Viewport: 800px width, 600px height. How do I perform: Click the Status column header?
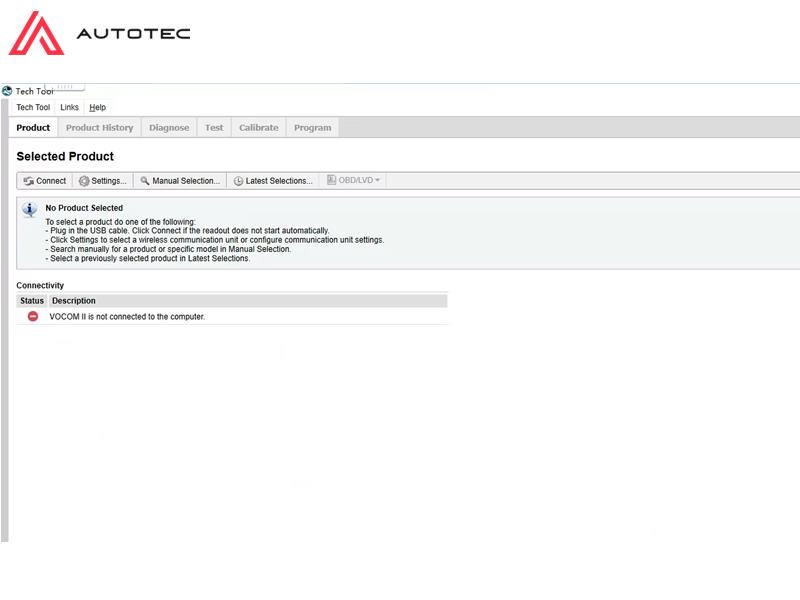(x=32, y=301)
